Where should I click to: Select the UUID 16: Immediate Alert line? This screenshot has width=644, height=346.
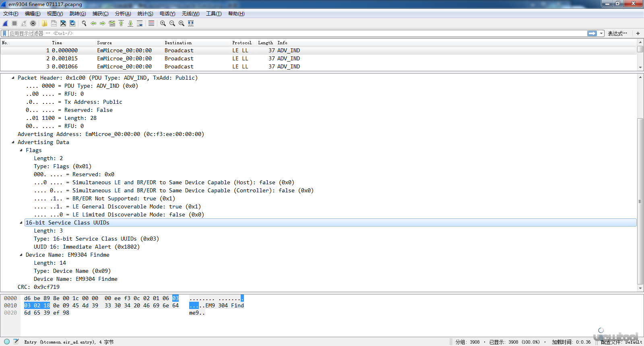click(87, 247)
